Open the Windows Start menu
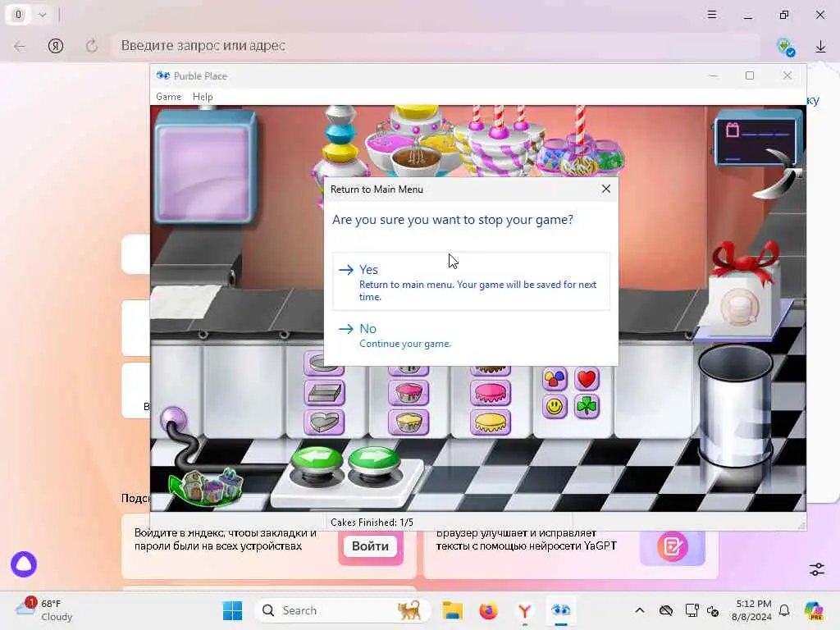The width and height of the screenshot is (840, 630). coord(232,610)
